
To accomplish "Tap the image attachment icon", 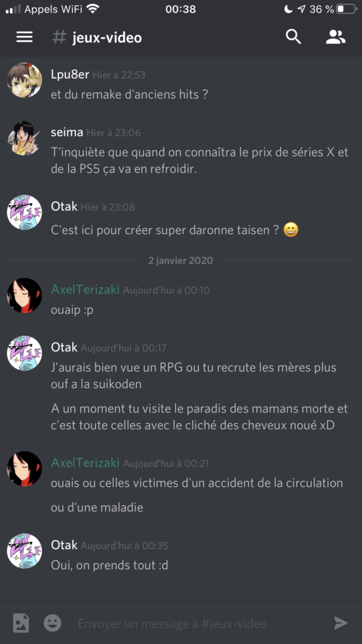I will coord(21,623).
